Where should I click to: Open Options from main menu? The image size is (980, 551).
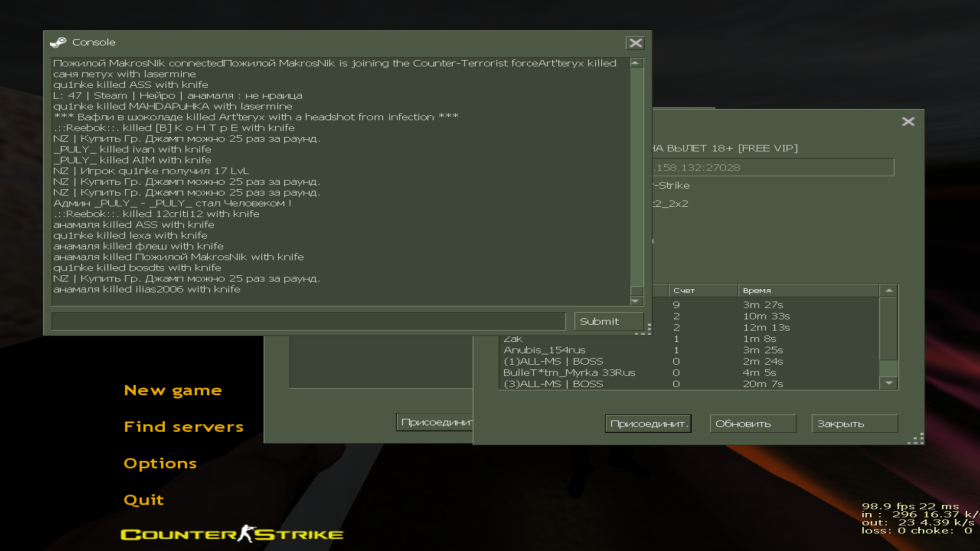click(x=160, y=464)
